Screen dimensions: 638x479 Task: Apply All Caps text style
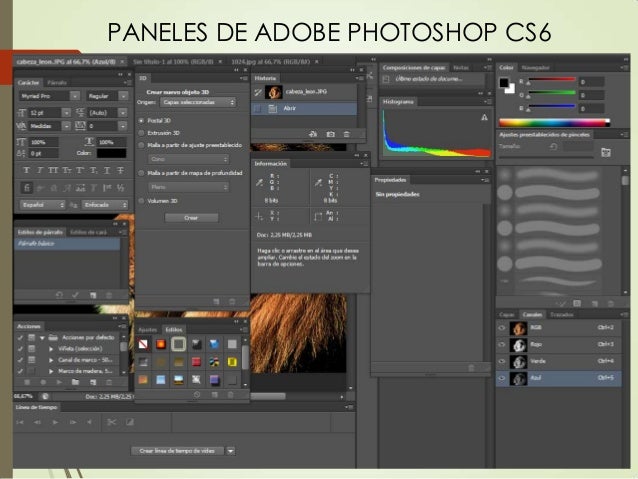[53, 171]
